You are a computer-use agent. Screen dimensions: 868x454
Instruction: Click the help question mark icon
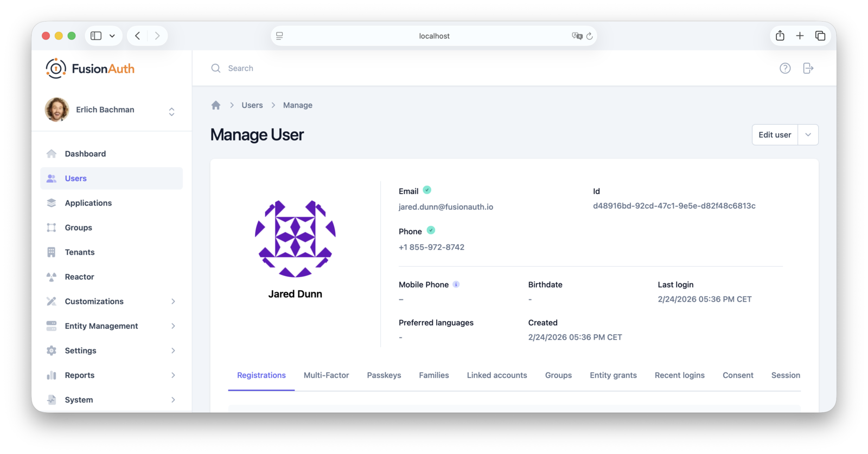click(785, 68)
